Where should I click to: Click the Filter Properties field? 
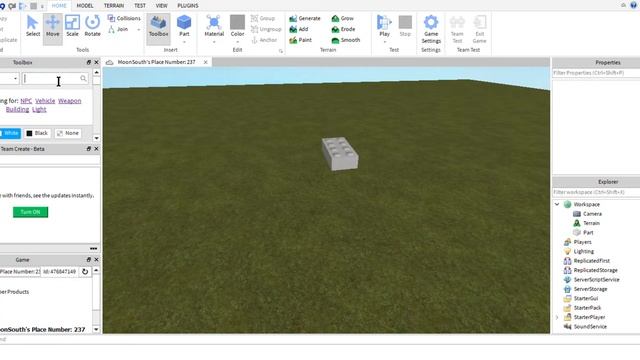pos(596,73)
